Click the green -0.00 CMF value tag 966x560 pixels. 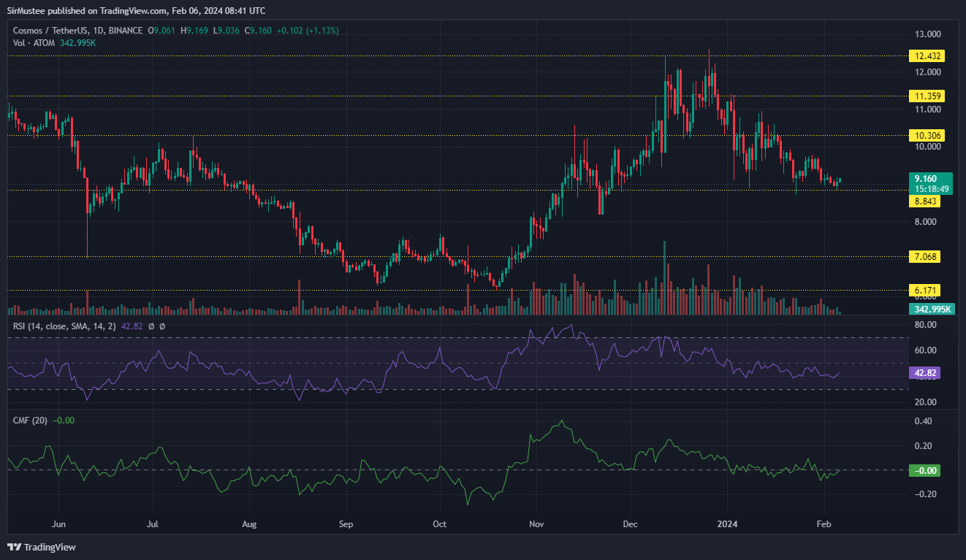[x=925, y=470]
